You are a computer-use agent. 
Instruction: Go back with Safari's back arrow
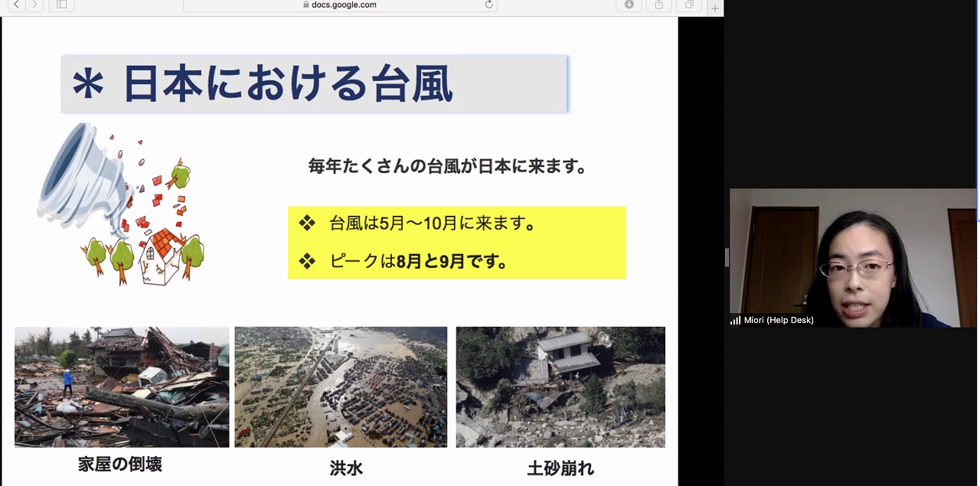click(x=17, y=5)
